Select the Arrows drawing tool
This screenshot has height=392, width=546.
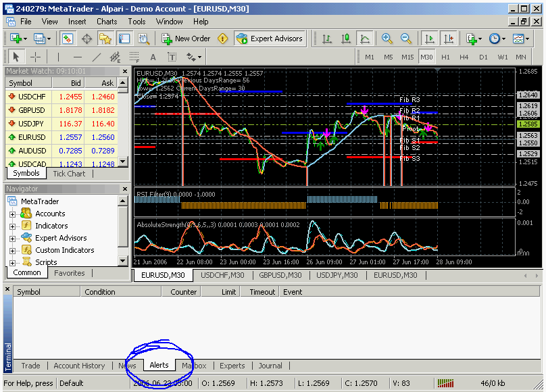[191, 57]
